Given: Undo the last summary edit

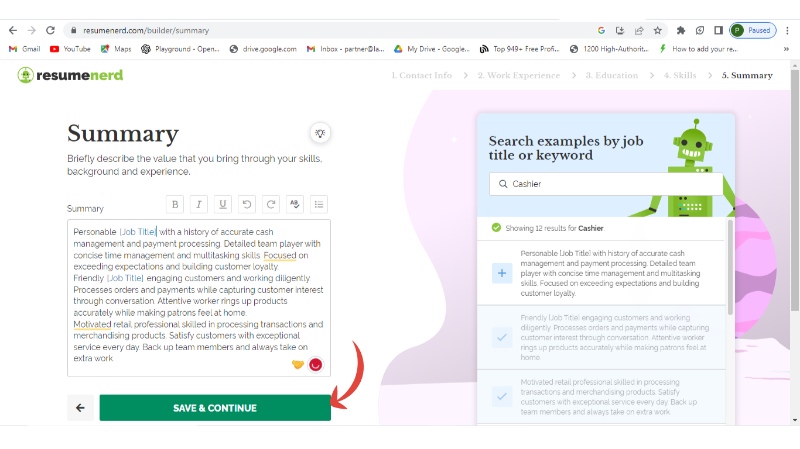Looking at the screenshot, I should point(247,204).
